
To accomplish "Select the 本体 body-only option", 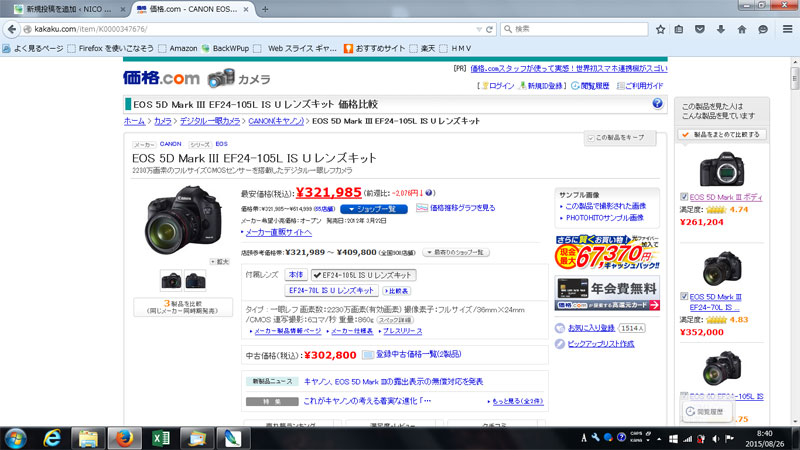I will click(296, 275).
